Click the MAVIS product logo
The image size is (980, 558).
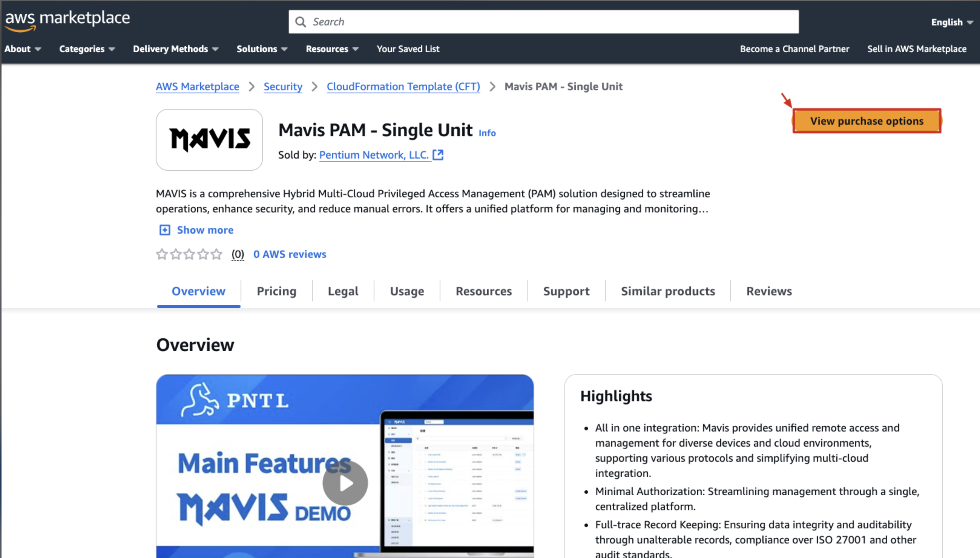tap(209, 139)
